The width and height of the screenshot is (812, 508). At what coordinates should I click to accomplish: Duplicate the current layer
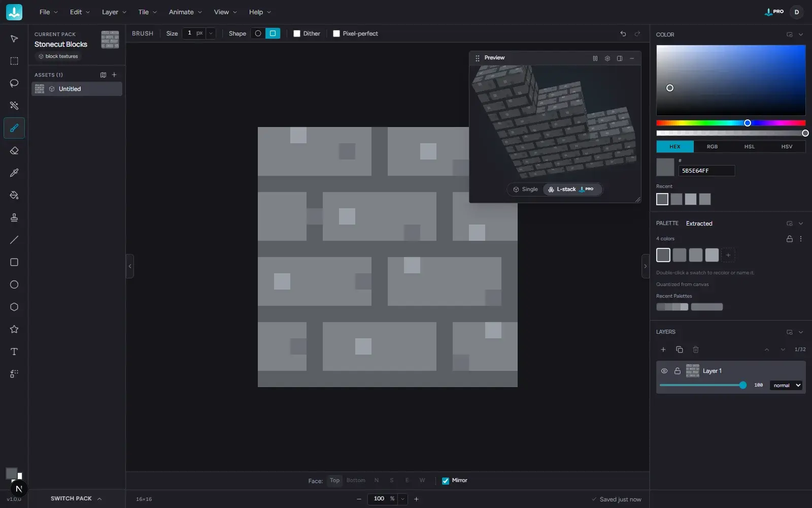680,350
